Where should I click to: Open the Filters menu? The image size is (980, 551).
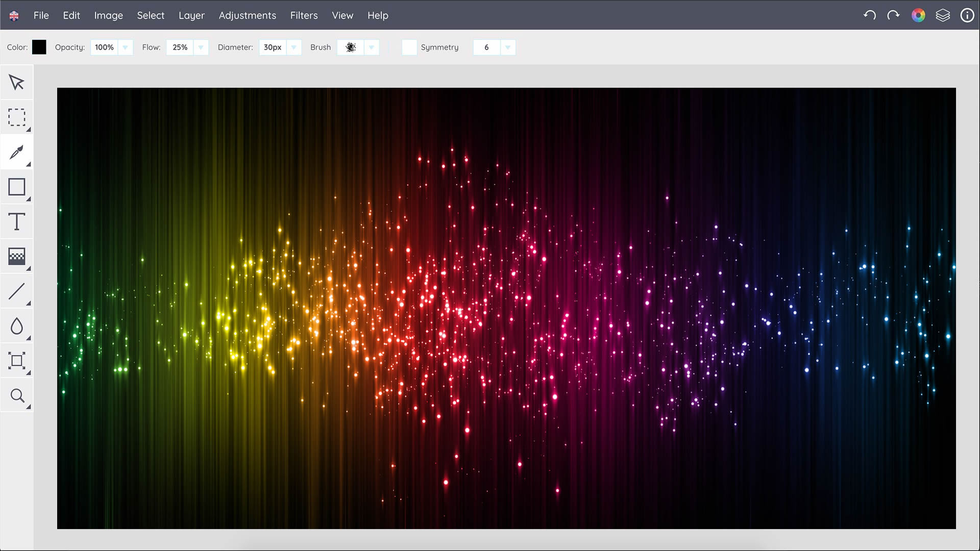pos(304,15)
